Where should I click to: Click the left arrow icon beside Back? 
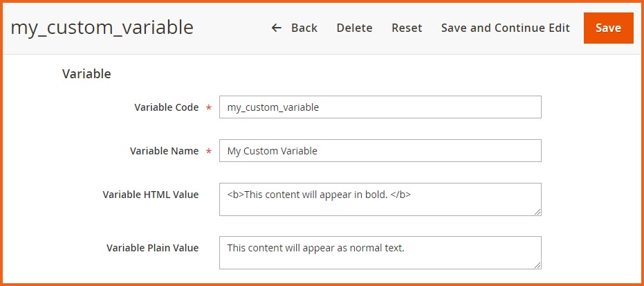pos(277,28)
